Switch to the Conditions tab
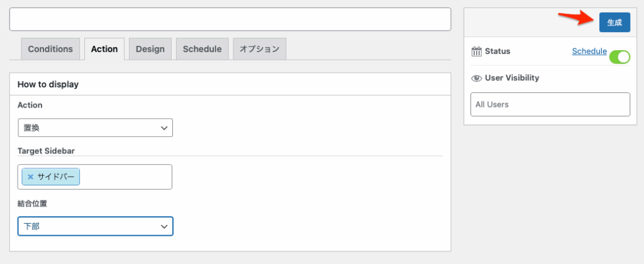 pos(50,49)
